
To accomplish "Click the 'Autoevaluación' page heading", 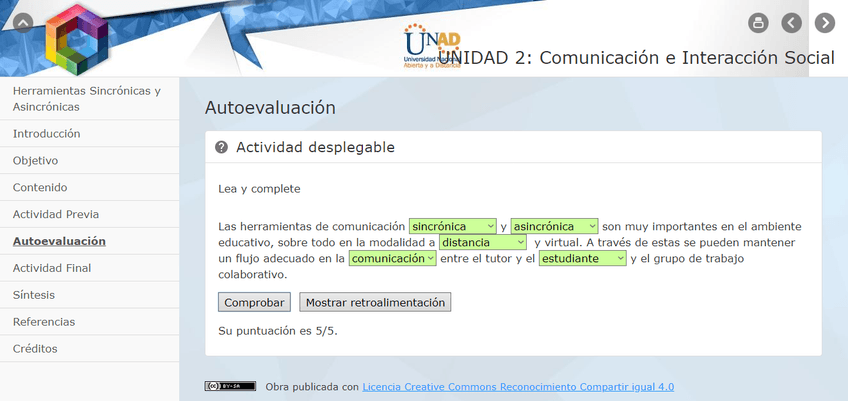I will (x=270, y=108).
